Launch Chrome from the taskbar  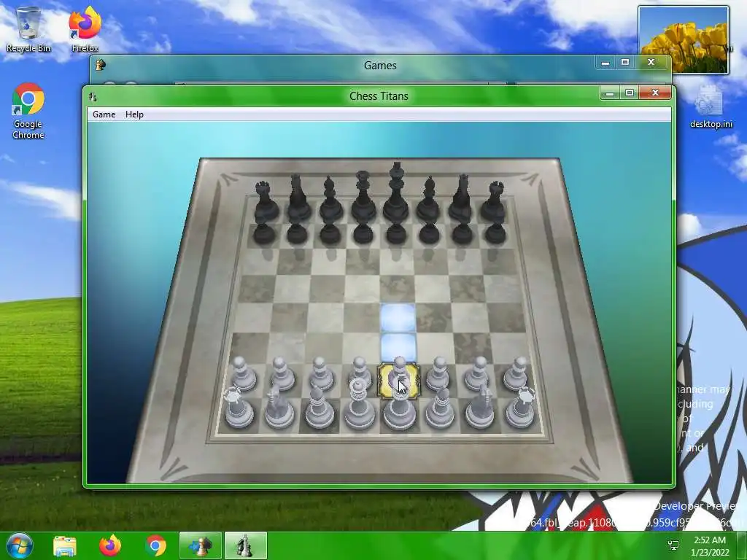(x=155, y=545)
